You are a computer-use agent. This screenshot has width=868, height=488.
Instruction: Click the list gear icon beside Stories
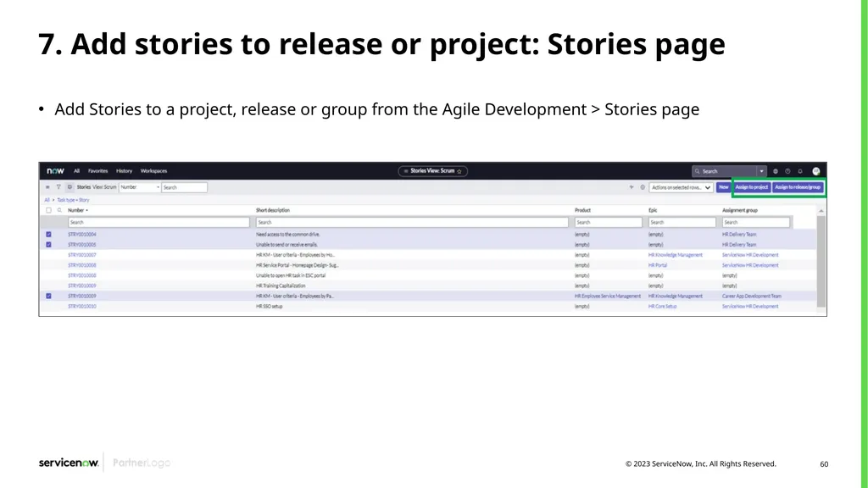(70, 187)
